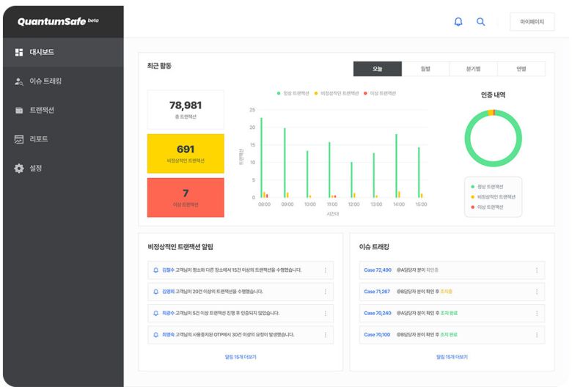This screenshot has width=572, height=392.
Task: Click the 대시보드 grid icon in sidebar
Action: tap(19, 52)
